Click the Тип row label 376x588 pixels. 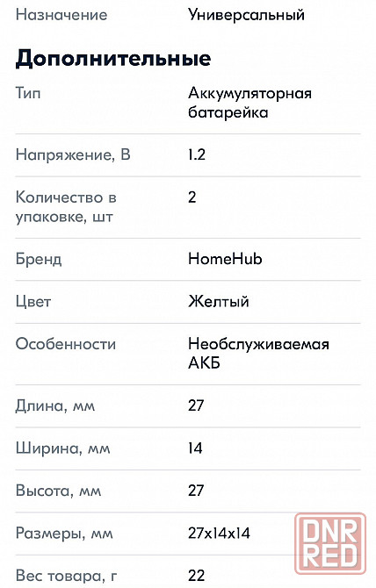tap(28, 93)
